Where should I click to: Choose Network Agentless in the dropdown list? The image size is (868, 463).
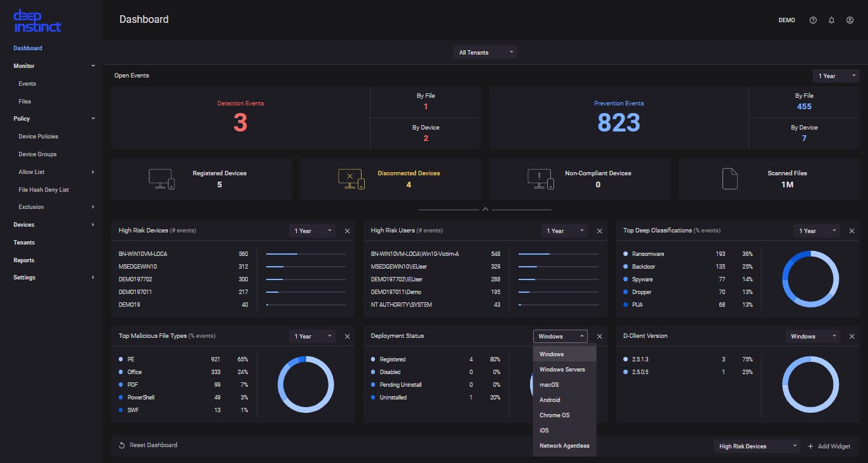tap(564, 446)
